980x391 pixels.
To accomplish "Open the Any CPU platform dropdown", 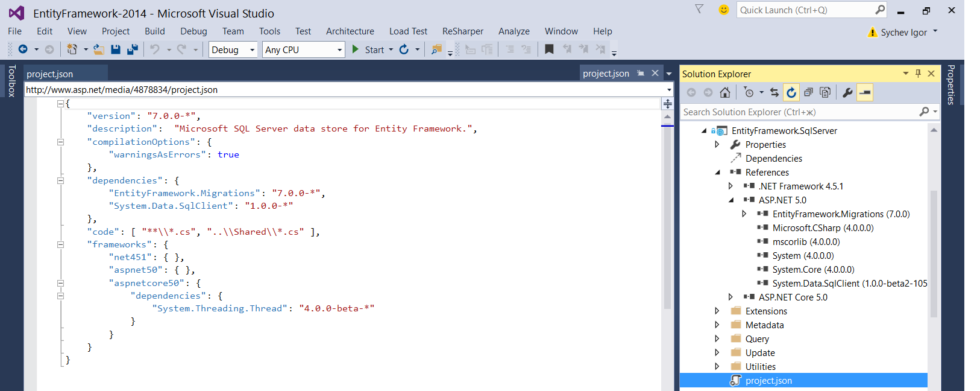I will [x=340, y=50].
